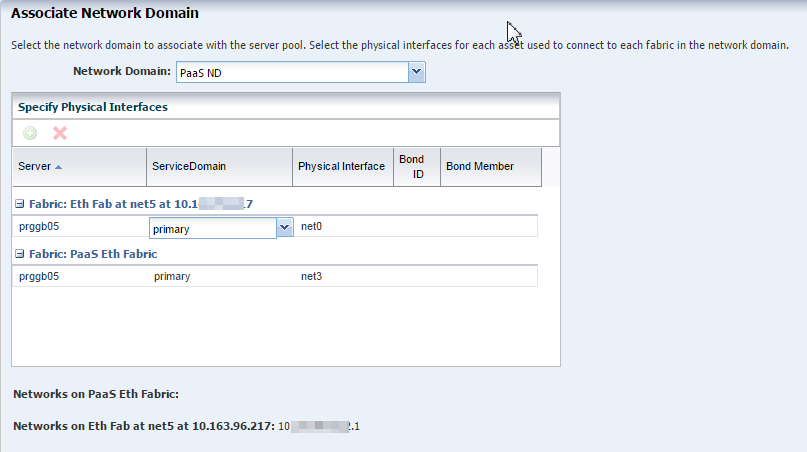
Task: Click the Networks on Eth Fab at net5 label
Action: click(x=144, y=426)
